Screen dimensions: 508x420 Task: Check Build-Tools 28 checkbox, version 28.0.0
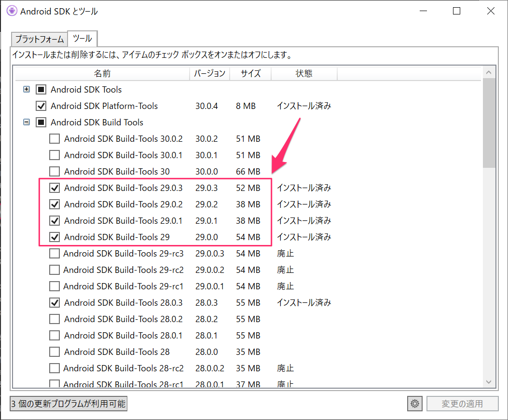pyautogui.click(x=55, y=352)
